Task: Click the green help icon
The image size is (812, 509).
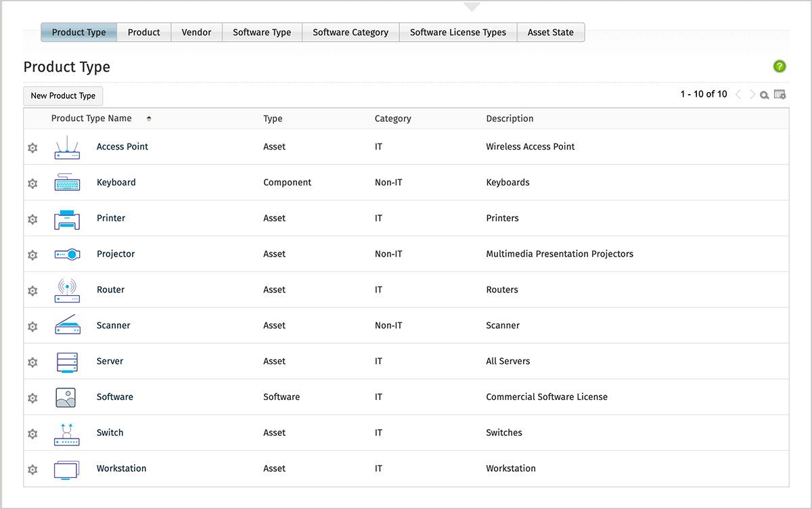Action: click(x=779, y=66)
